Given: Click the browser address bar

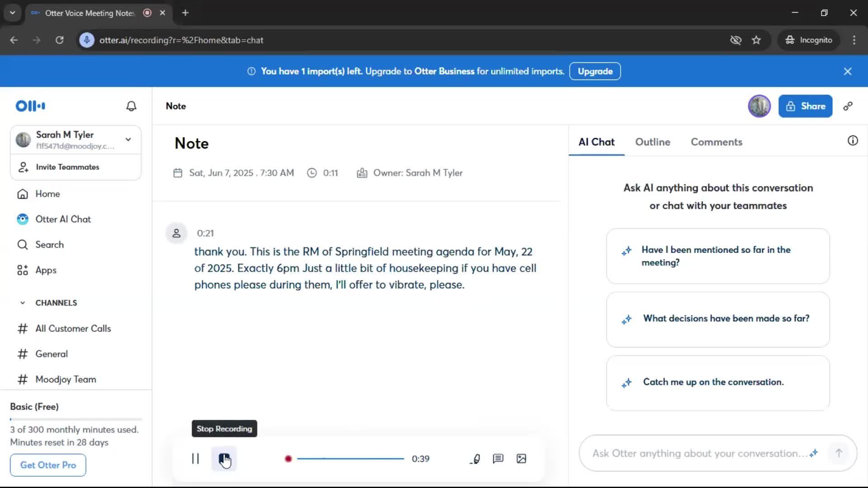Looking at the screenshot, I should tap(407, 40).
